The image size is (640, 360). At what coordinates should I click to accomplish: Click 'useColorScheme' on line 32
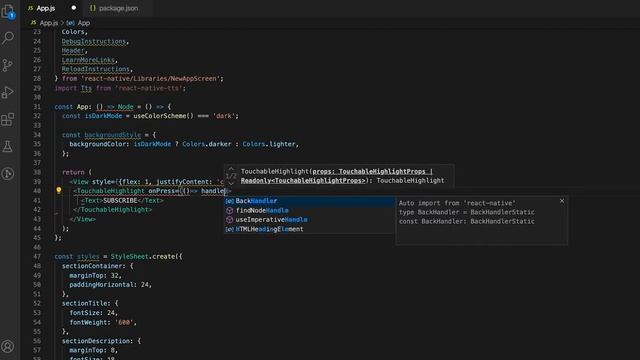pos(160,116)
